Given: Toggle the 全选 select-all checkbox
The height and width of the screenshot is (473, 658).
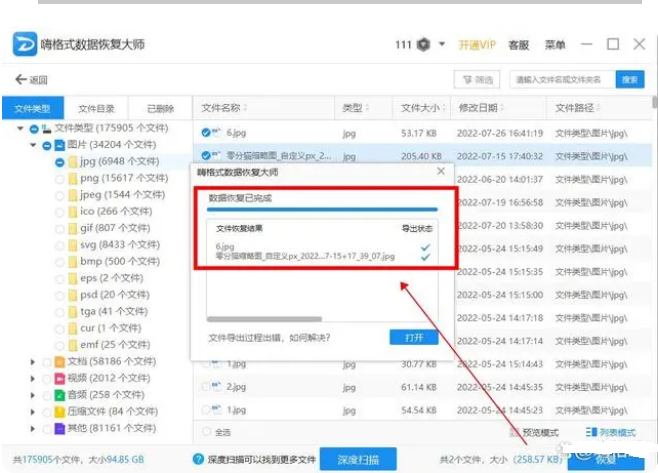Looking at the screenshot, I should click(x=208, y=432).
